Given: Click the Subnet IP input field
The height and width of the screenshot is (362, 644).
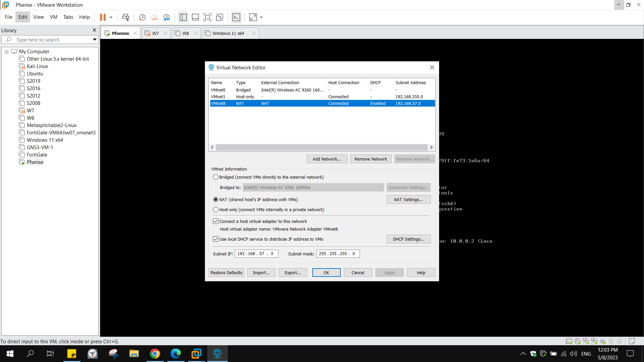Looking at the screenshot, I should pyautogui.click(x=256, y=254).
